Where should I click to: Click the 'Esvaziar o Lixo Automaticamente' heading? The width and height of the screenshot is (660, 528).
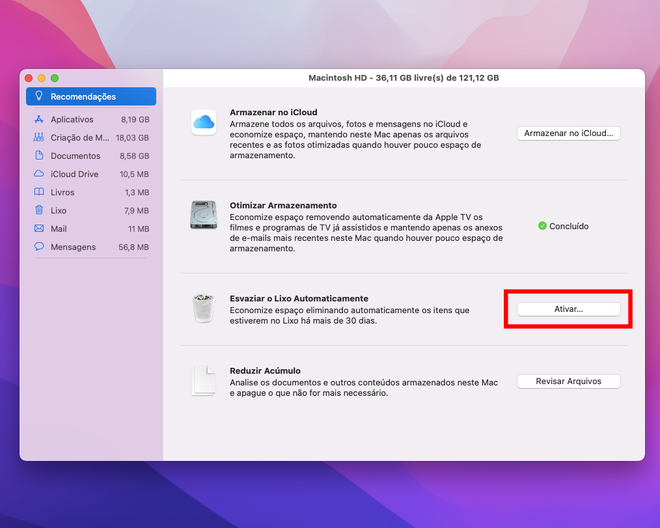click(x=299, y=299)
